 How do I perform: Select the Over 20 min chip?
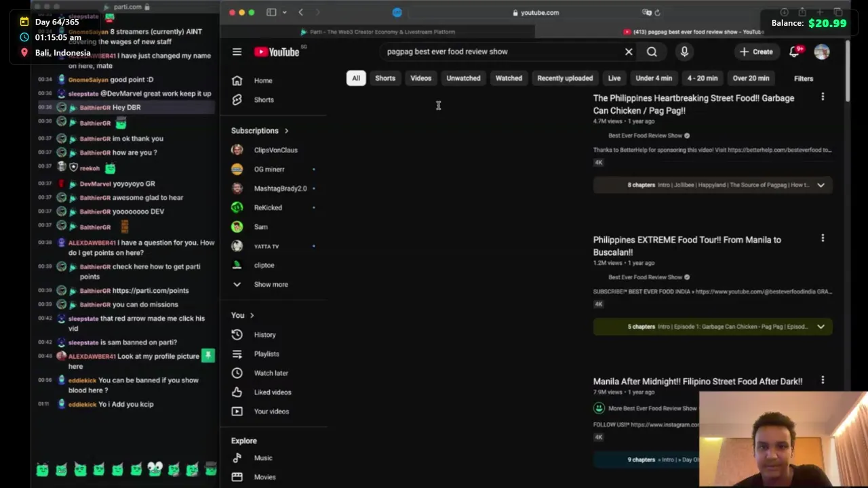[751, 78]
